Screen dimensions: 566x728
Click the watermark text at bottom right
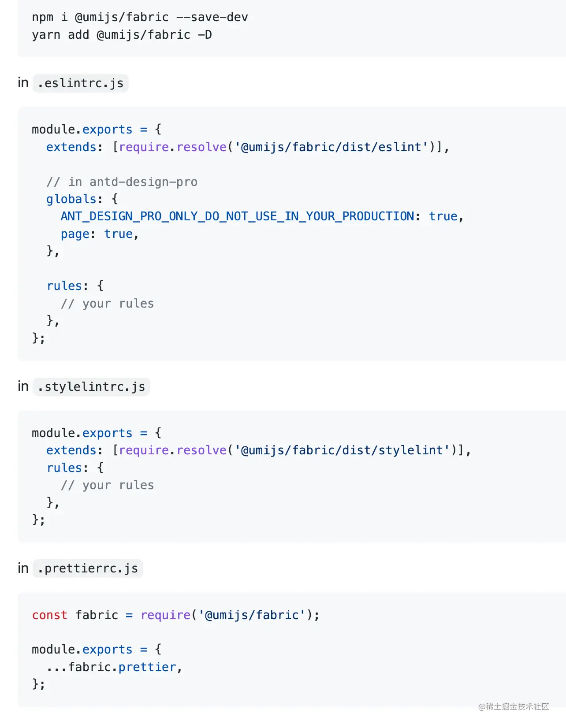click(x=514, y=707)
